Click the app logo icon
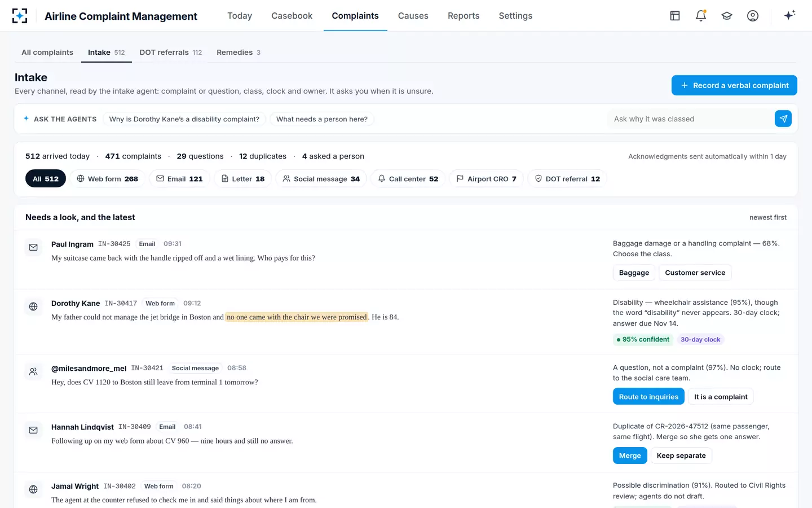 [x=20, y=16]
